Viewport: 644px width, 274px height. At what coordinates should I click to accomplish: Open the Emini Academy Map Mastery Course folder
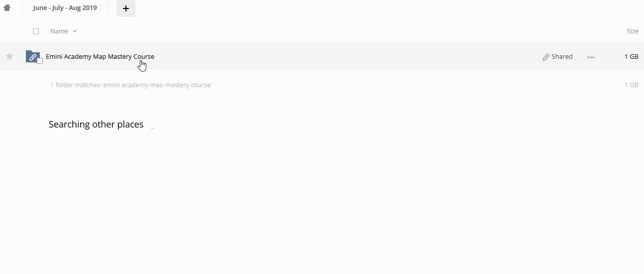100,56
